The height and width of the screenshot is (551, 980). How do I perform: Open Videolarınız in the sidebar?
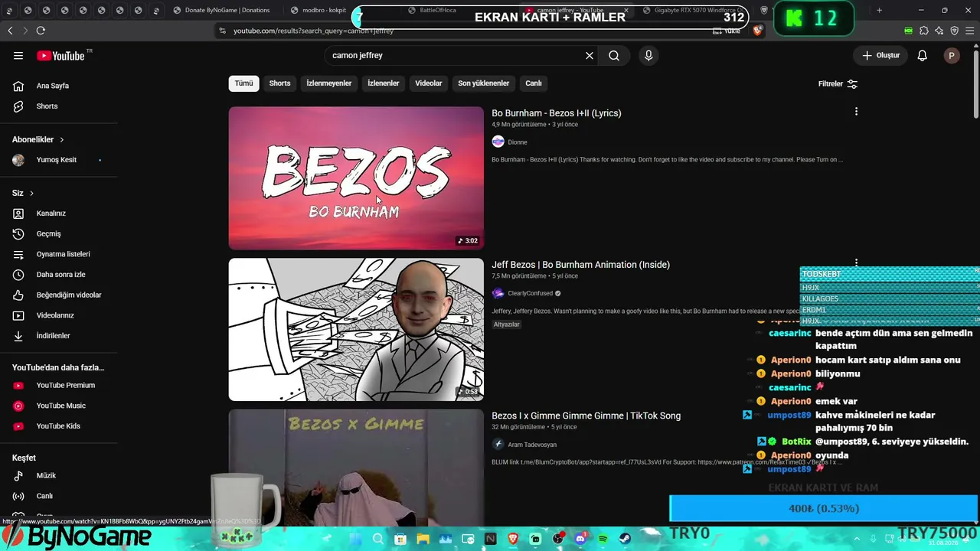coord(55,315)
